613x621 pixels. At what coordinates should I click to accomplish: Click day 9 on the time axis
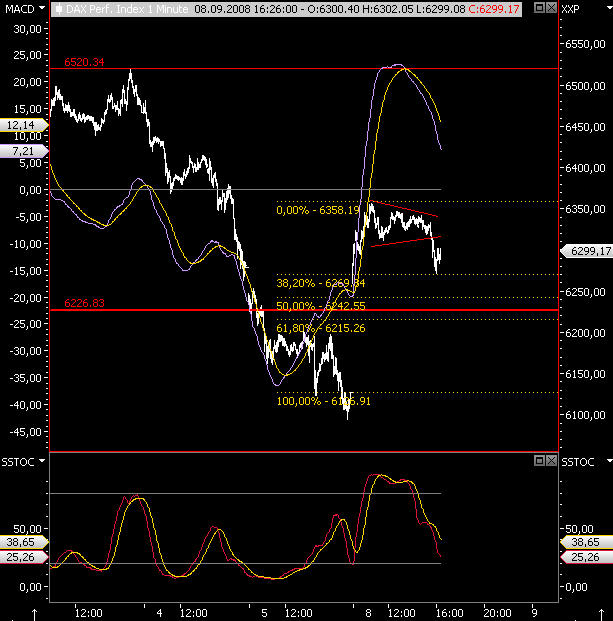click(x=534, y=613)
